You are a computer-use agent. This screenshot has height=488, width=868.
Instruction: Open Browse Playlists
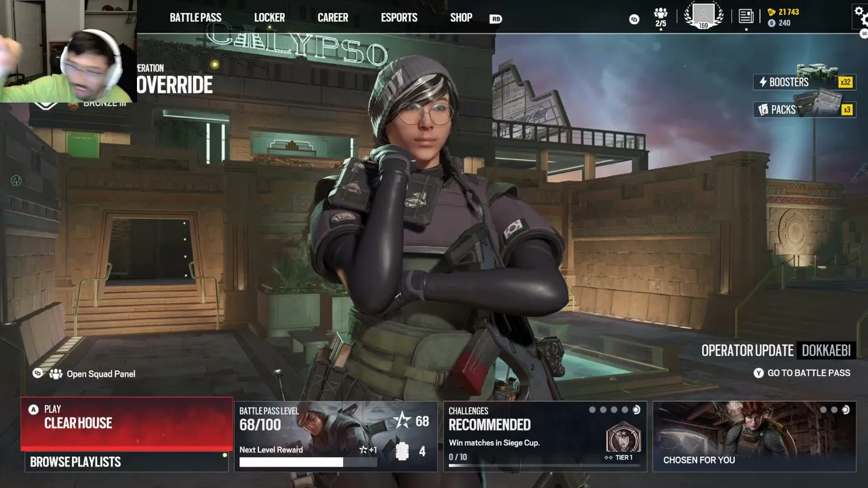(x=126, y=462)
